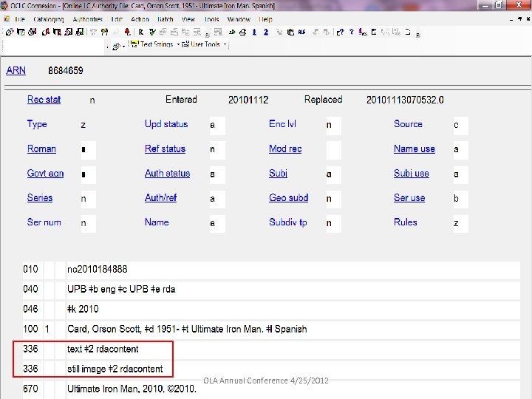Open the Action menu
The height and width of the screenshot is (399, 532).
tap(140, 19)
